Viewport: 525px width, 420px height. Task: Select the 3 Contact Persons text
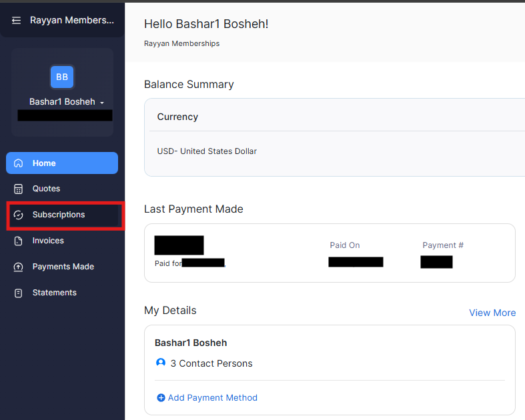211,363
